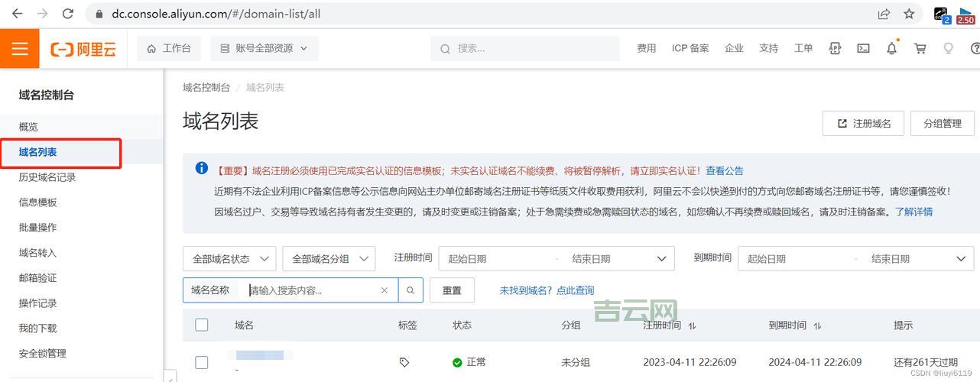Open 我的下载 in the sidebar
This screenshot has width=980, height=382.
38,329
